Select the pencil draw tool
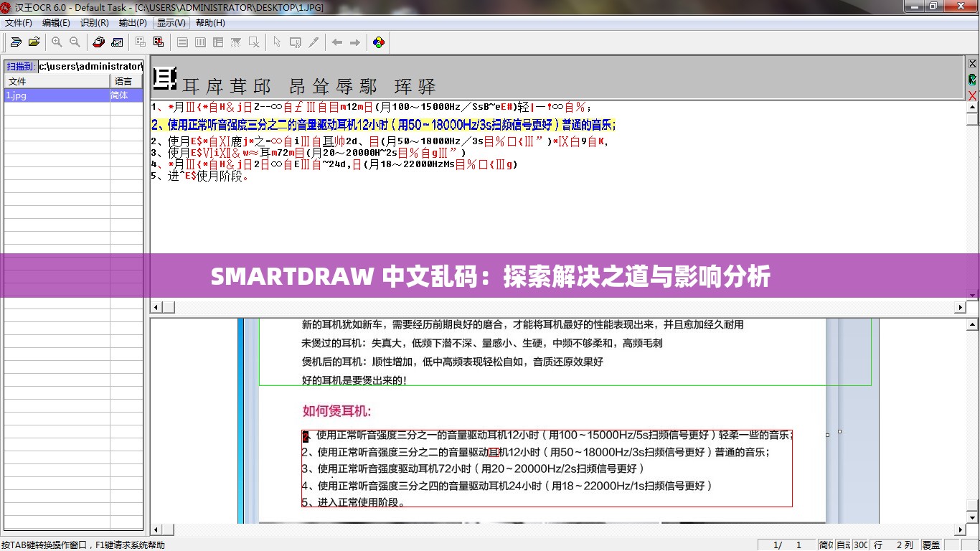980x551 pixels. pyautogui.click(x=314, y=42)
